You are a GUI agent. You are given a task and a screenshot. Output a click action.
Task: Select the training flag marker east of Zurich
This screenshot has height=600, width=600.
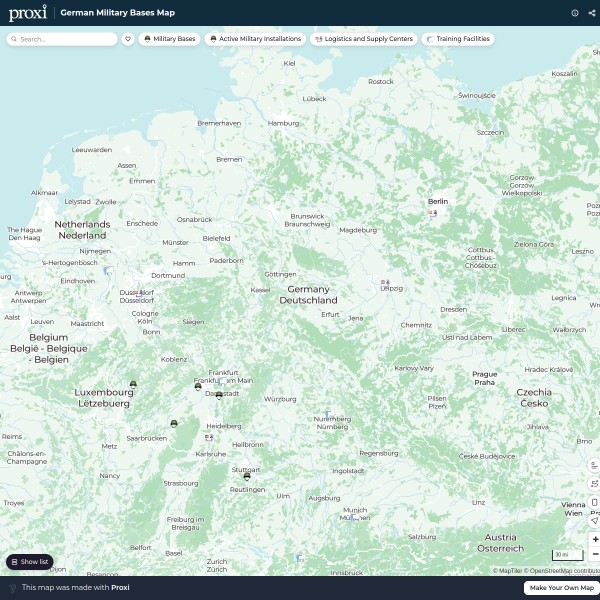tap(300, 558)
